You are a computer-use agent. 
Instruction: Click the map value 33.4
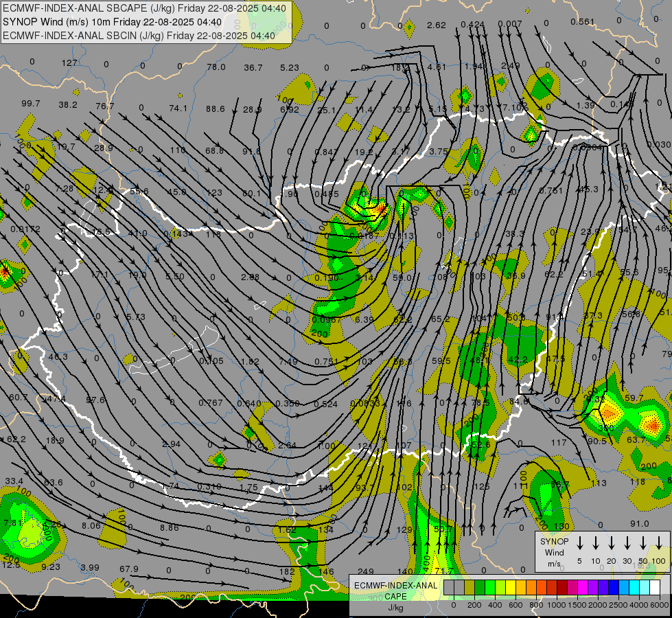tap(14, 481)
